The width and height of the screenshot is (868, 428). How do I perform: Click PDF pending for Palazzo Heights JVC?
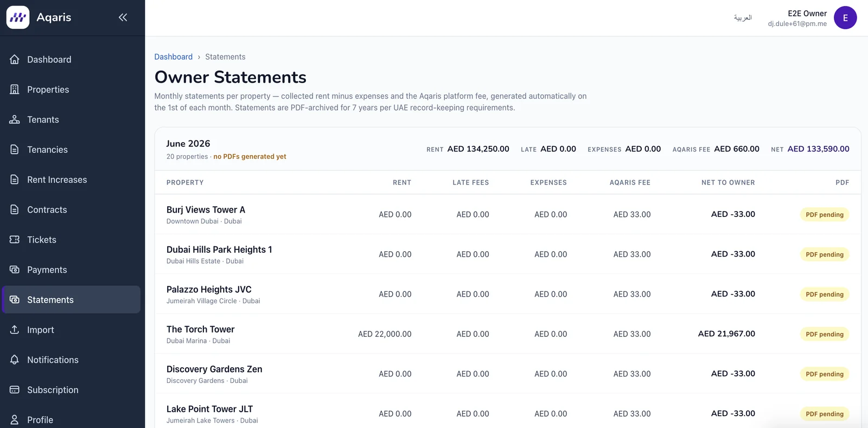825,294
